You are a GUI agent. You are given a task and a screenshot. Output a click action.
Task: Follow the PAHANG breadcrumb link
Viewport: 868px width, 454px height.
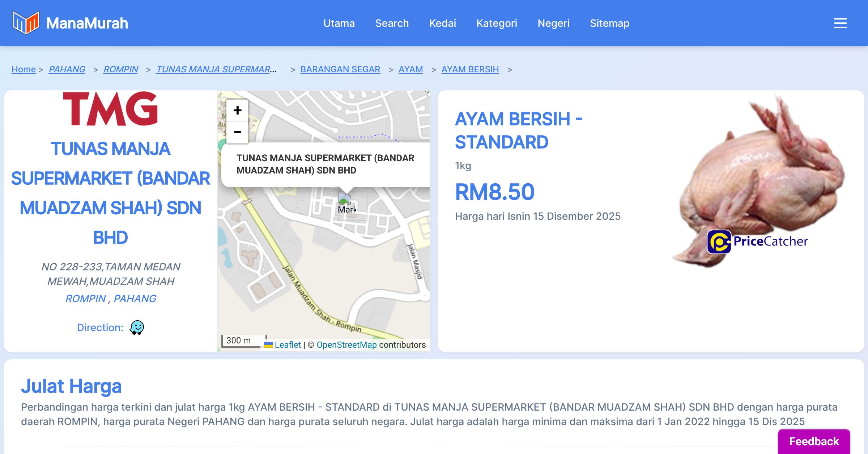pyautogui.click(x=67, y=69)
